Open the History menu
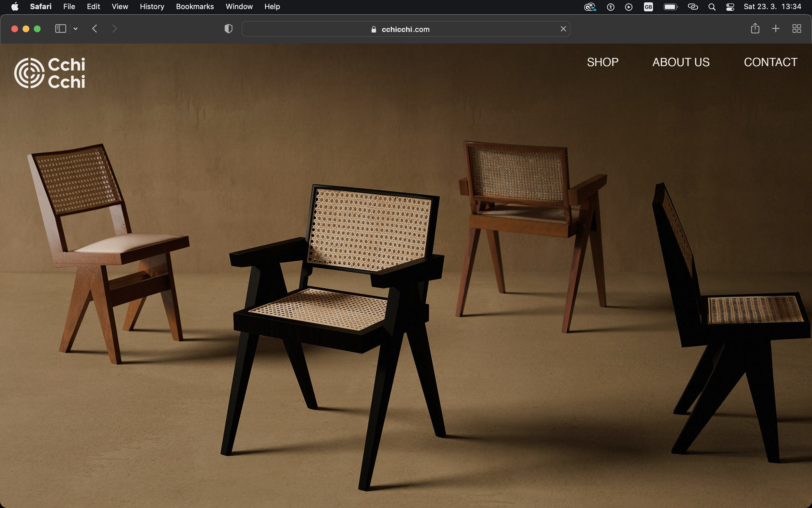Image resolution: width=812 pixels, height=508 pixels. point(152,7)
